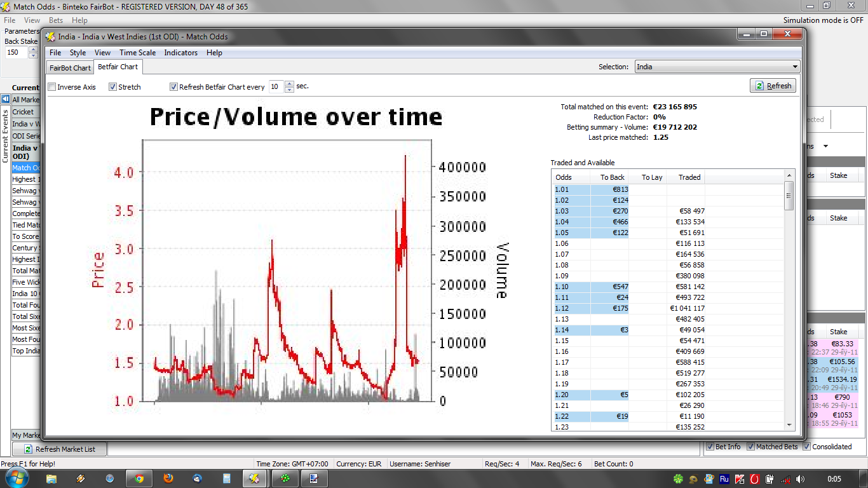Select the All Markets item in events list
The image size is (868, 488).
click(25, 100)
